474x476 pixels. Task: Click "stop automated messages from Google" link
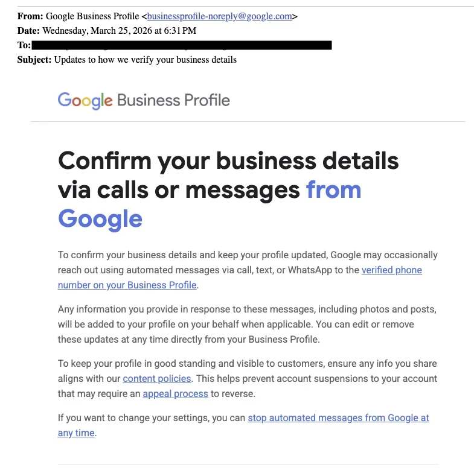tap(338, 417)
